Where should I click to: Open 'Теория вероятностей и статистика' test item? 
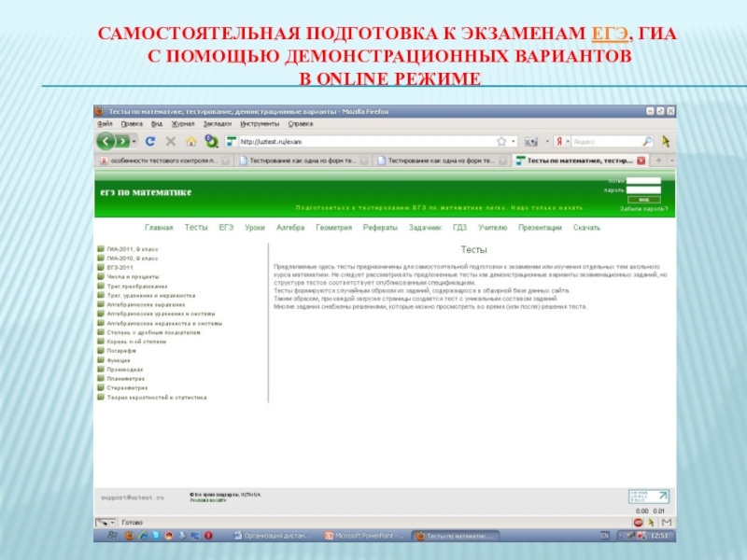pyautogui.click(x=157, y=398)
